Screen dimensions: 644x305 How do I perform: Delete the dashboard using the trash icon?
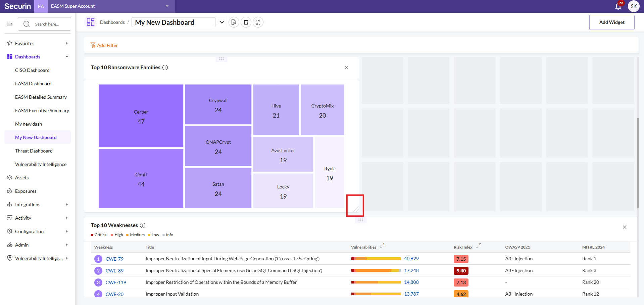click(246, 22)
